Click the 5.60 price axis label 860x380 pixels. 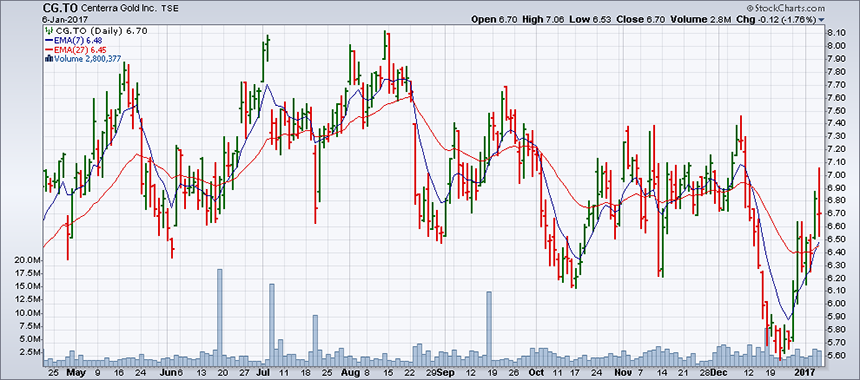[x=835, y=355]
